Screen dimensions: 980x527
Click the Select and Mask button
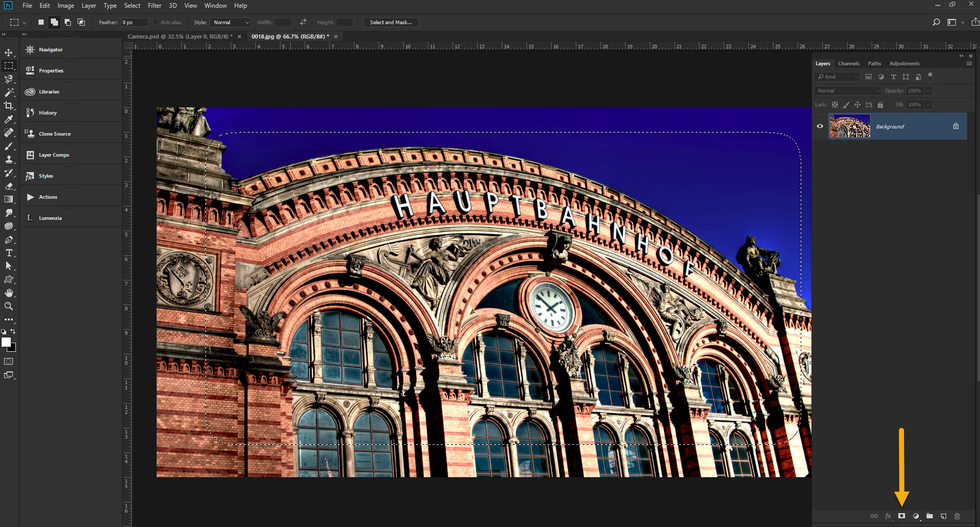click(x=391, y=23)
